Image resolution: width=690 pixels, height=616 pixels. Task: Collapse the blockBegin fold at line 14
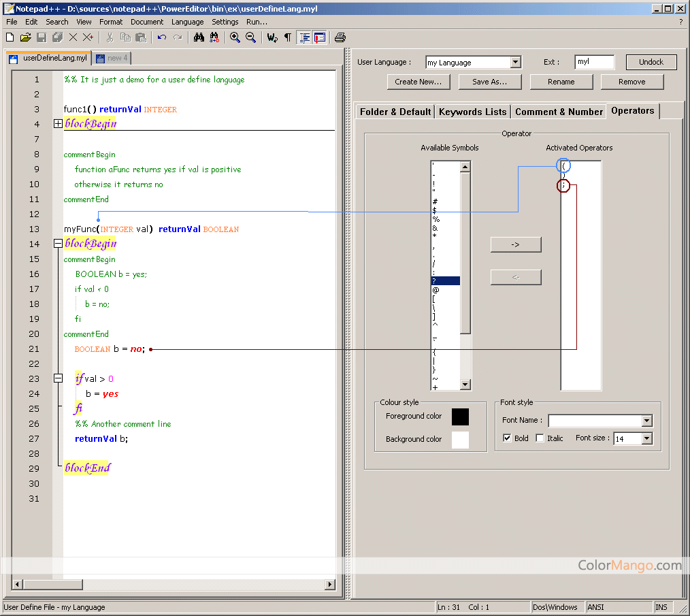[x=58, y=243]
